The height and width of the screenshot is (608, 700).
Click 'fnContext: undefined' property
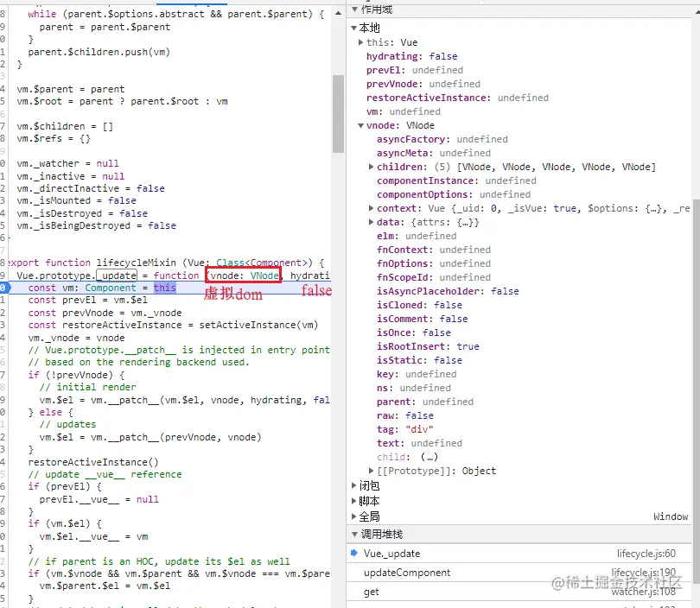pyautogui.click(x=434, y=250)
